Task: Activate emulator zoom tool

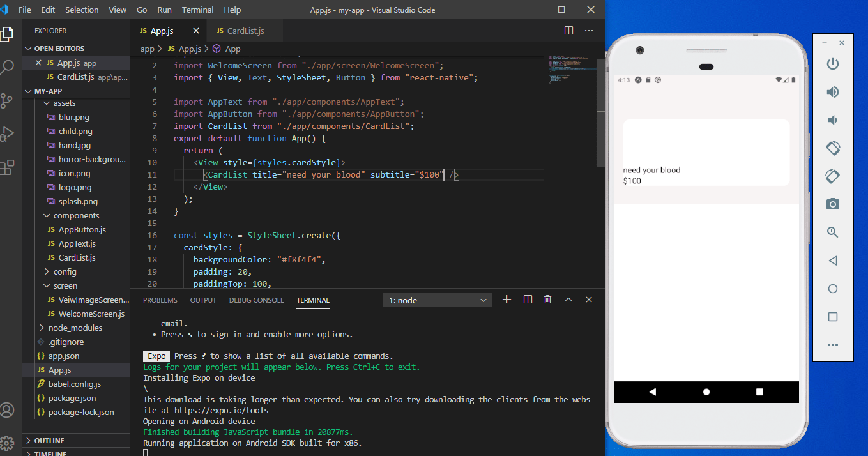Action: click(832, 232)
